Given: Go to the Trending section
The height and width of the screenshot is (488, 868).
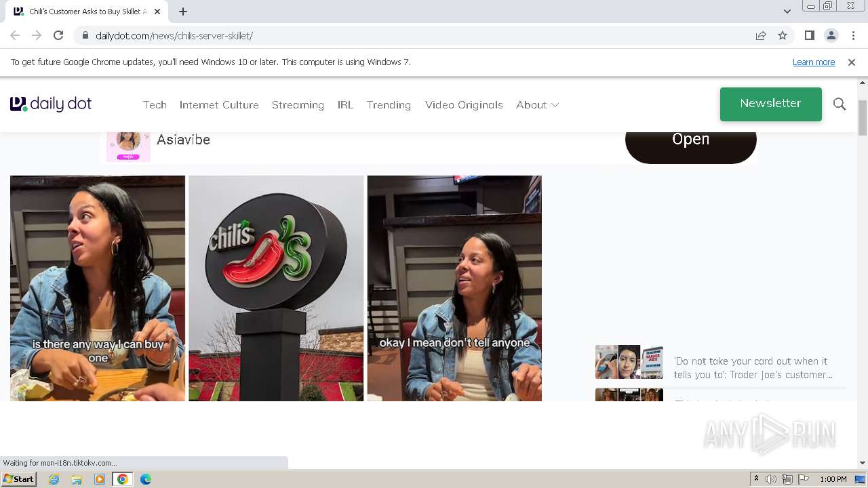Looking at the screenshot, I should click(389, 104).
